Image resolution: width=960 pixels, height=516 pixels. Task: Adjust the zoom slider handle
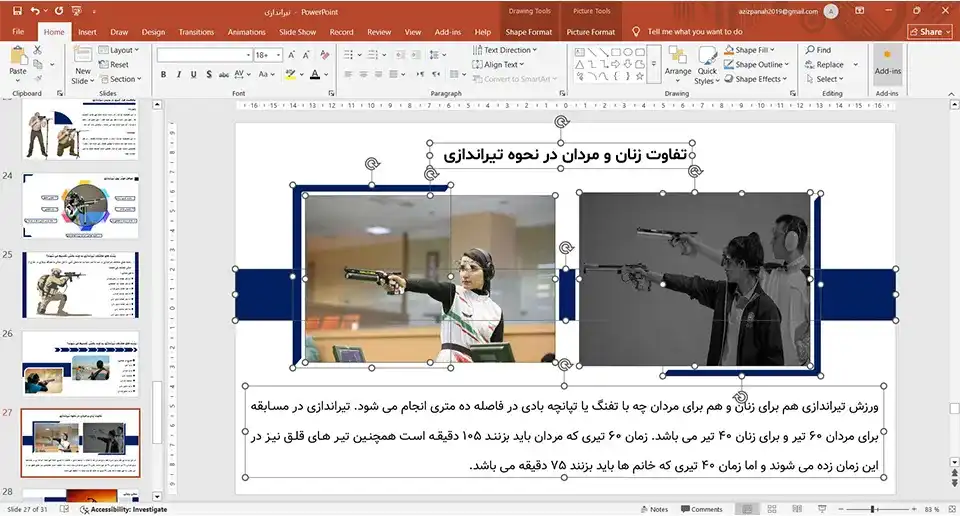[x=873, y=509]
